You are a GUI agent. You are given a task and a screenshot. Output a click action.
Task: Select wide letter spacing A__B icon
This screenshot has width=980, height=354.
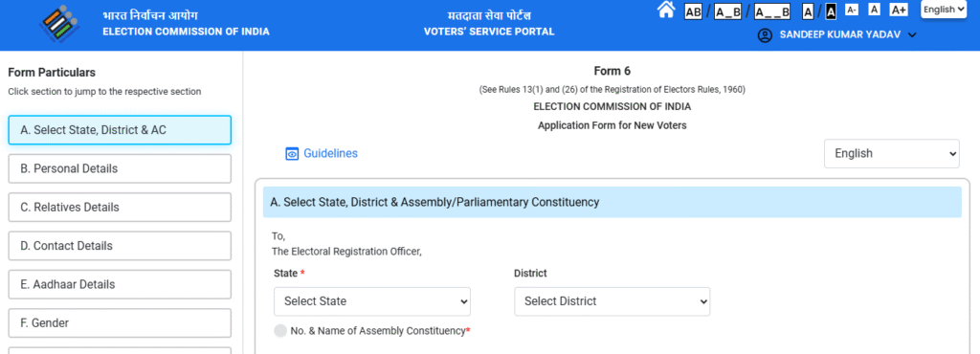click(x=772, y=11)
